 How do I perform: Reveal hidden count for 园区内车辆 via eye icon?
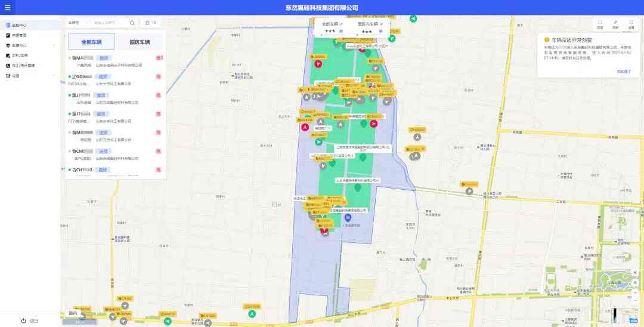(380, 31)
